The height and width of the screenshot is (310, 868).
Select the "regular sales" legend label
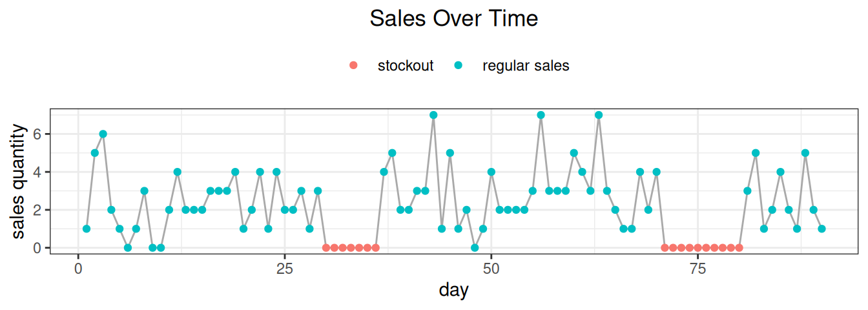526,65
